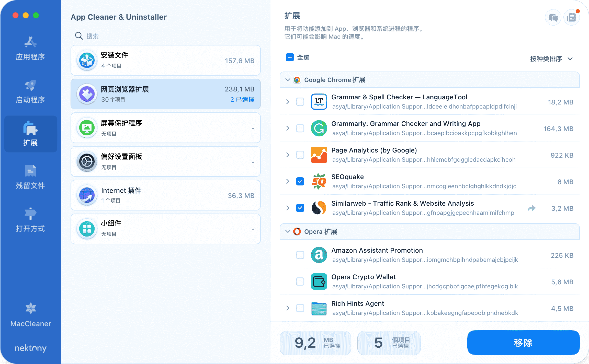This screenshot has width=589, height=364.
Task: Open the 应用程序 section in sidebar
Action: coord(30,49)
